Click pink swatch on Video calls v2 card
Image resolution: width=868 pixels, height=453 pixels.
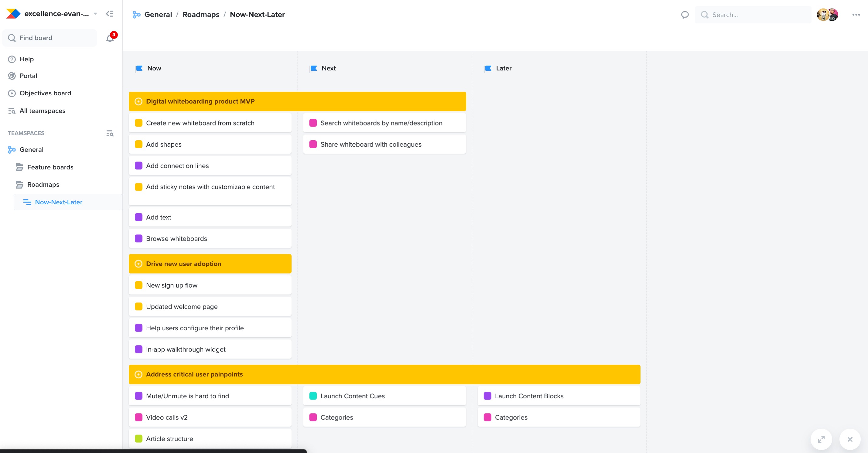pyautogui.click(x=138, y=417)
